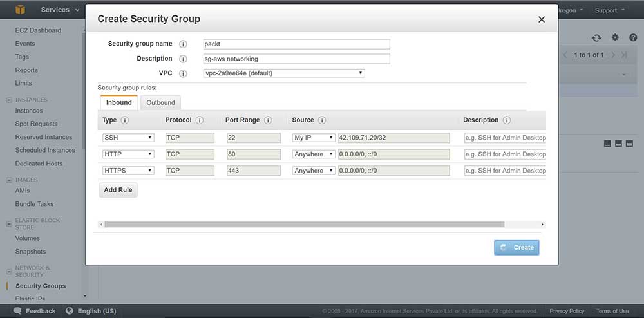Open Snapshots in sidebar

pyautogui.click(x=30, y=252)
